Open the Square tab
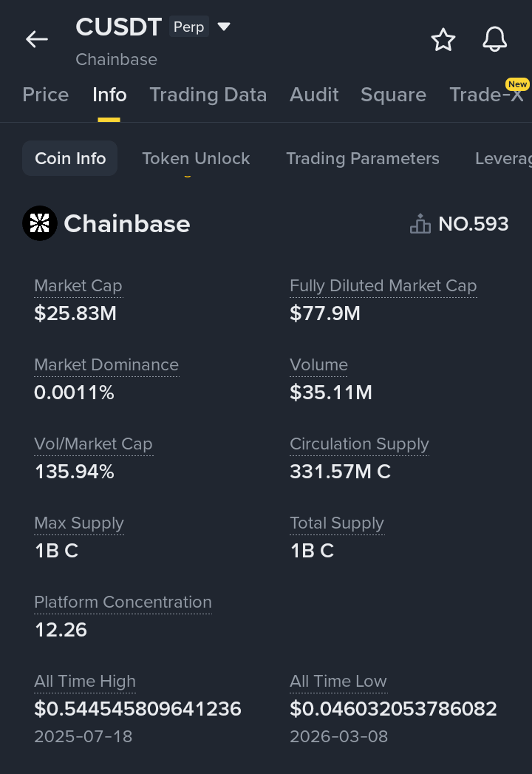The image size is (532, 774). (x=393, y=95)
